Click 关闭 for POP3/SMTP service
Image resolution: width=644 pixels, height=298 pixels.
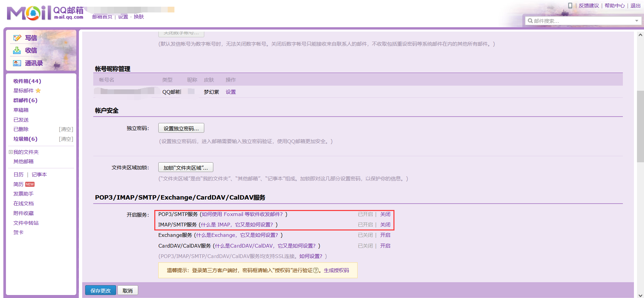point(385,214)
